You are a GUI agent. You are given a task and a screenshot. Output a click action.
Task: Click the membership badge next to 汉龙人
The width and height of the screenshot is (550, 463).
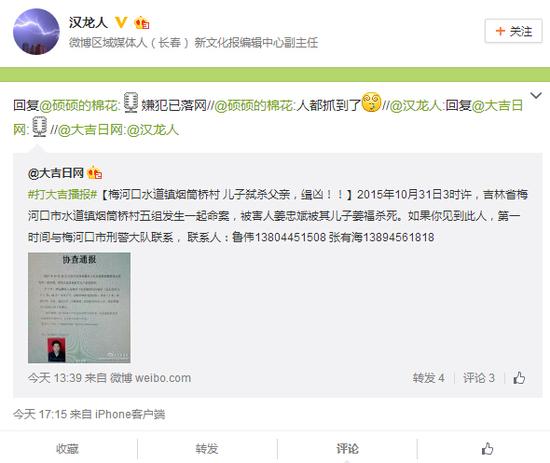[142, 23]
